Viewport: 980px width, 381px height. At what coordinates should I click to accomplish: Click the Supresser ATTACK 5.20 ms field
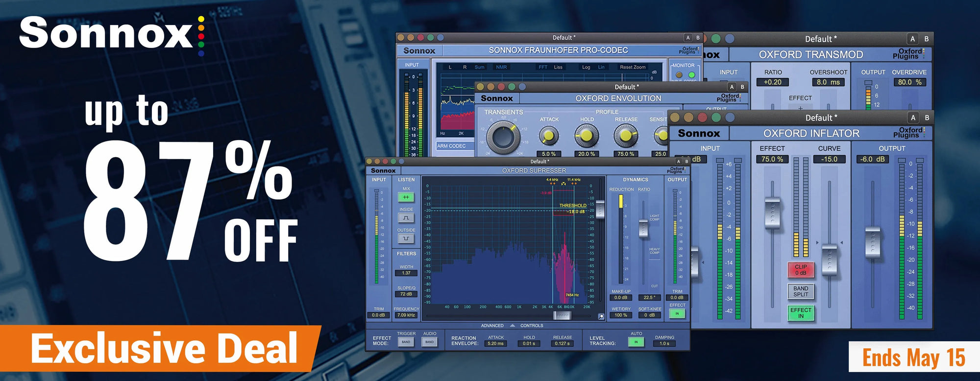pos(495,344)
